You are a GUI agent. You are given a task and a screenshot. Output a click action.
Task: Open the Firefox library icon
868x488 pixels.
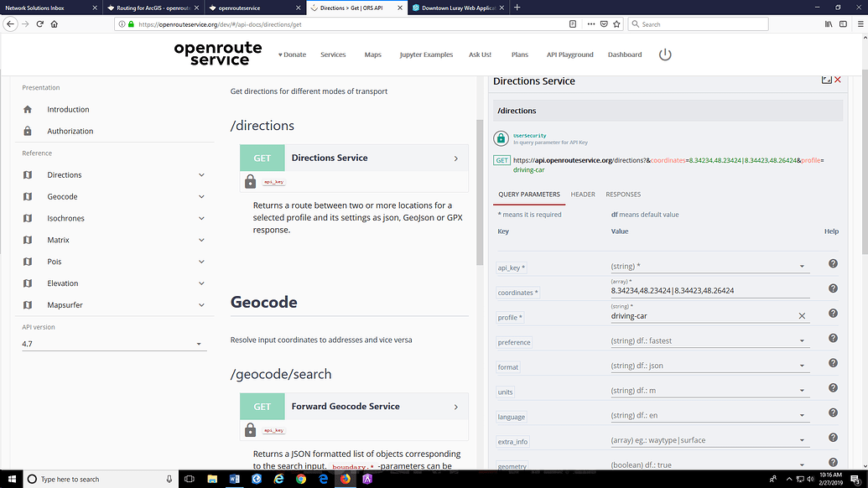pos(829,24)
